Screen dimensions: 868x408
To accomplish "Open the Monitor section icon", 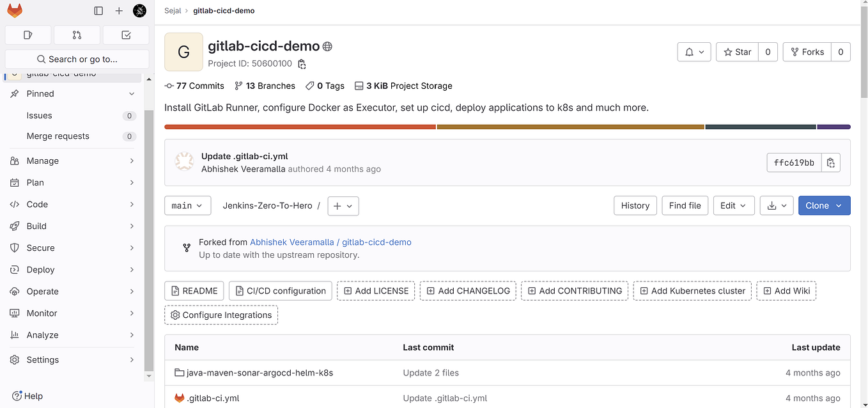I will (15, 313).
